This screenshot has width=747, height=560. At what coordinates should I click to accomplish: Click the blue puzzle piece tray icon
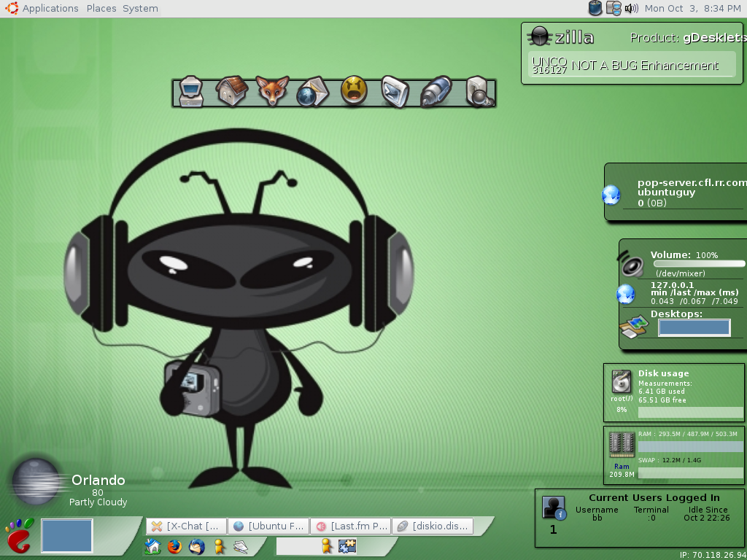coord(348,545)
